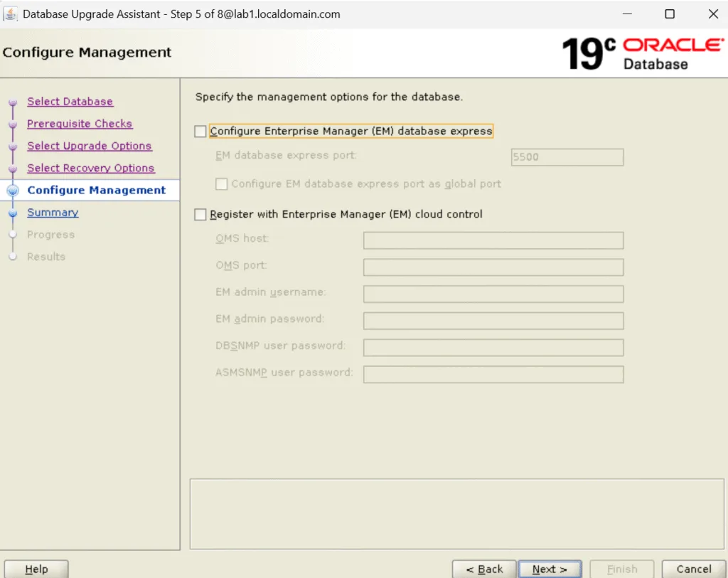Check Register with Enterprise Manager cloud control

tap(200, 214)
